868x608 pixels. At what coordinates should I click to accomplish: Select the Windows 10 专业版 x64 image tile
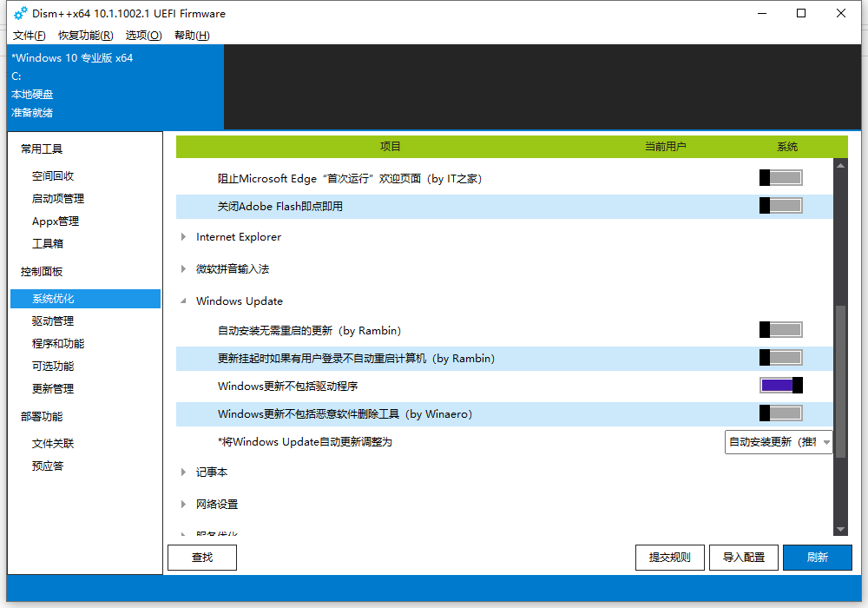pos(115,87)
